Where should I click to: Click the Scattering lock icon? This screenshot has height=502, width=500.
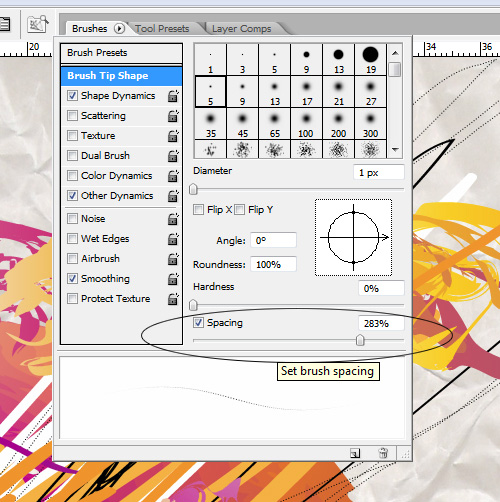pos(173,116)
